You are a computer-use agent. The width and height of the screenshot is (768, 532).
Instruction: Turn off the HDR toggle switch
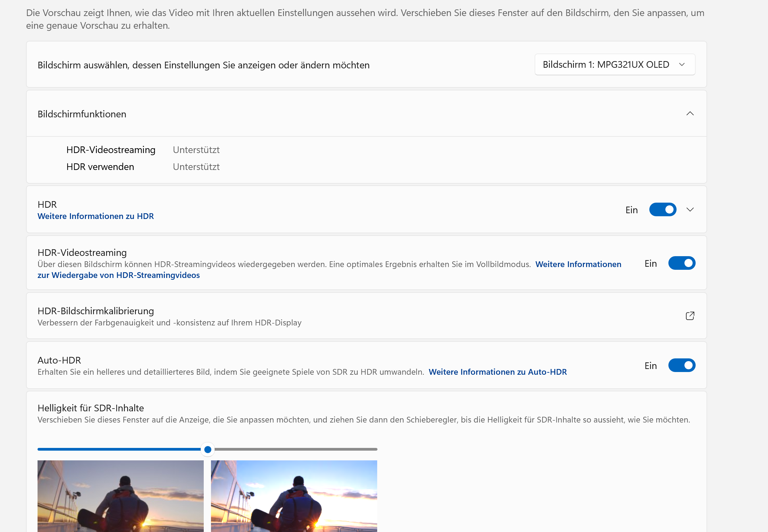662,210
